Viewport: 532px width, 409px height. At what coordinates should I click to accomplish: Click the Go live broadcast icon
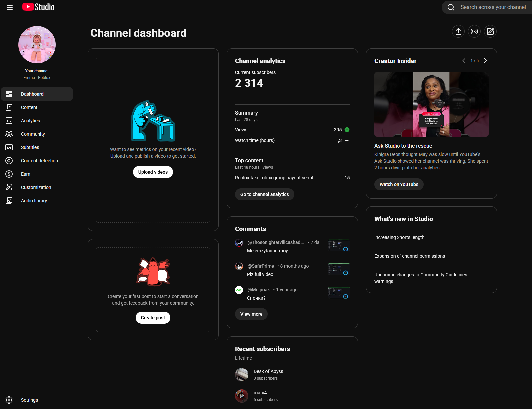[474, 31]
